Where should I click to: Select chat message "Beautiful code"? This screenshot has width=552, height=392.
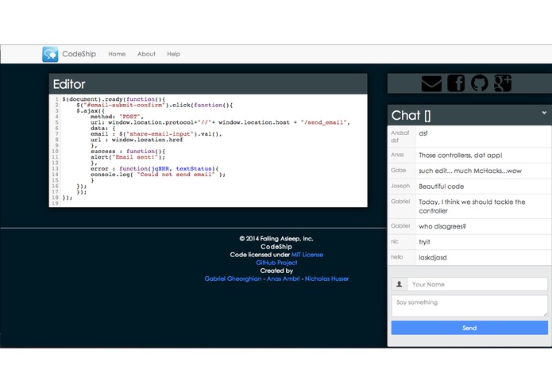click(x=441, y=186)
